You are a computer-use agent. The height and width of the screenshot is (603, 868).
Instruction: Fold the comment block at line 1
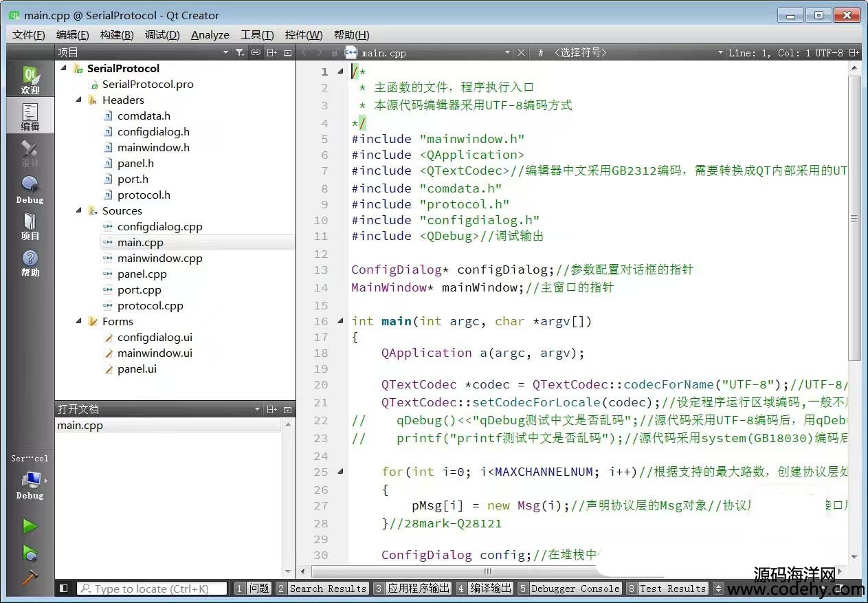click(x=341, y=72)
